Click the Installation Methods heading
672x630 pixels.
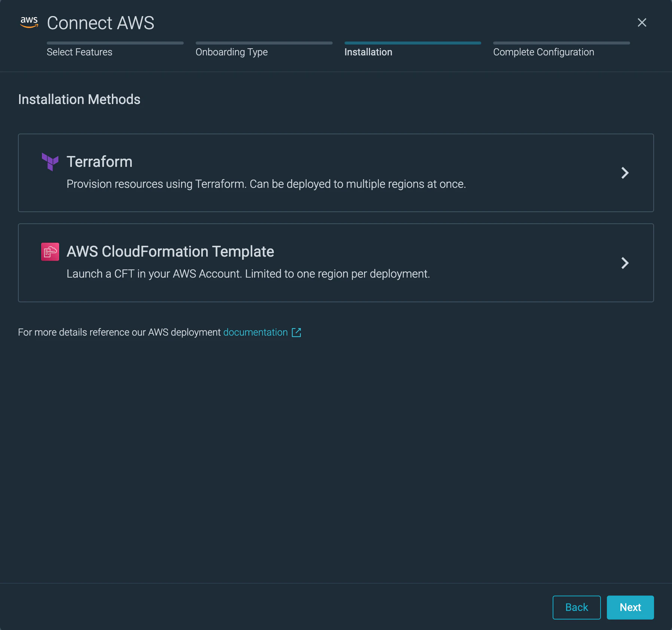[x=79, y=100]
